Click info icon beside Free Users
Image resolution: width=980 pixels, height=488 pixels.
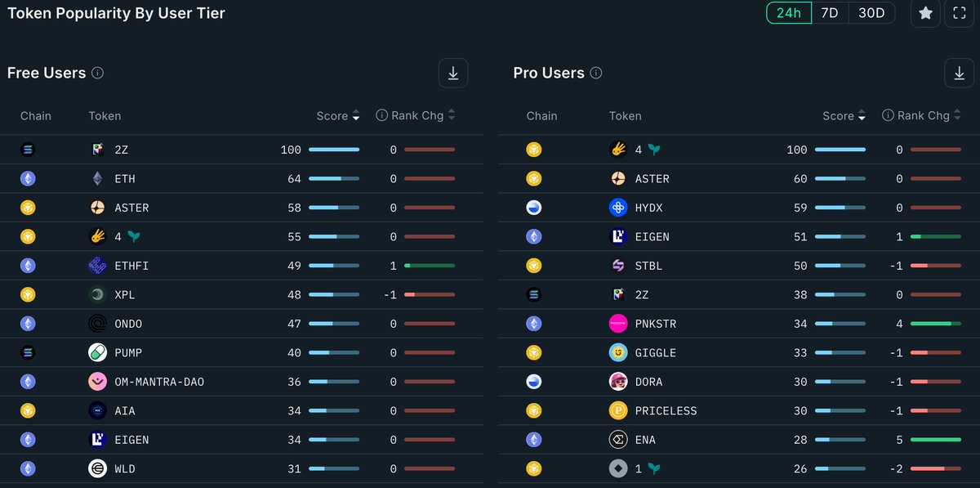pyautogui.click(x=97, y=73)
